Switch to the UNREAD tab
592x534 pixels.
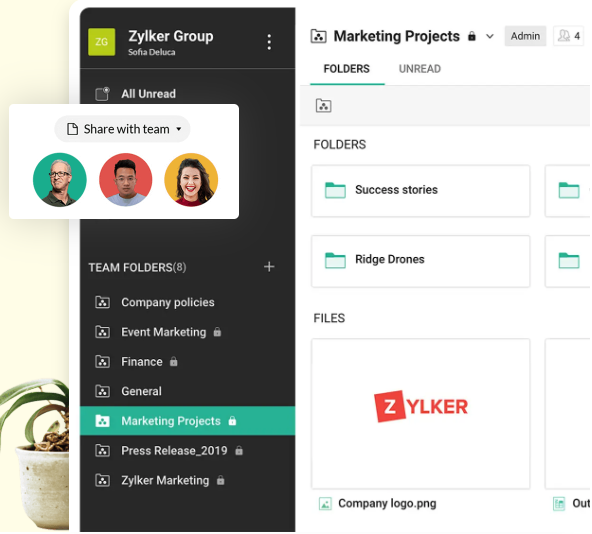point(419,69)
